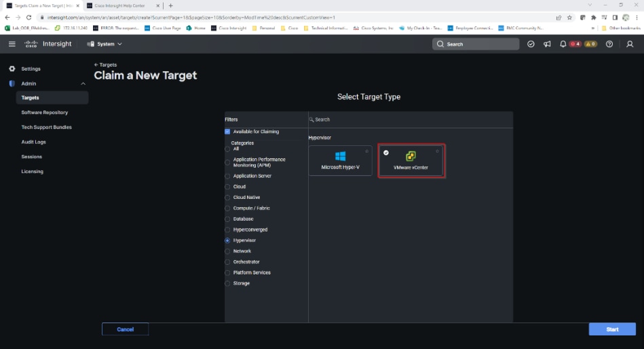Open the Cisco Intersight bookmark
644x349 pixels.
229,28
